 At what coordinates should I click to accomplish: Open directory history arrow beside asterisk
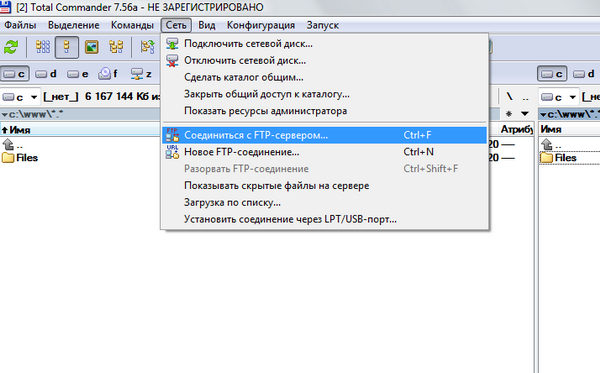pyautogui.click(x=525, y=114)
